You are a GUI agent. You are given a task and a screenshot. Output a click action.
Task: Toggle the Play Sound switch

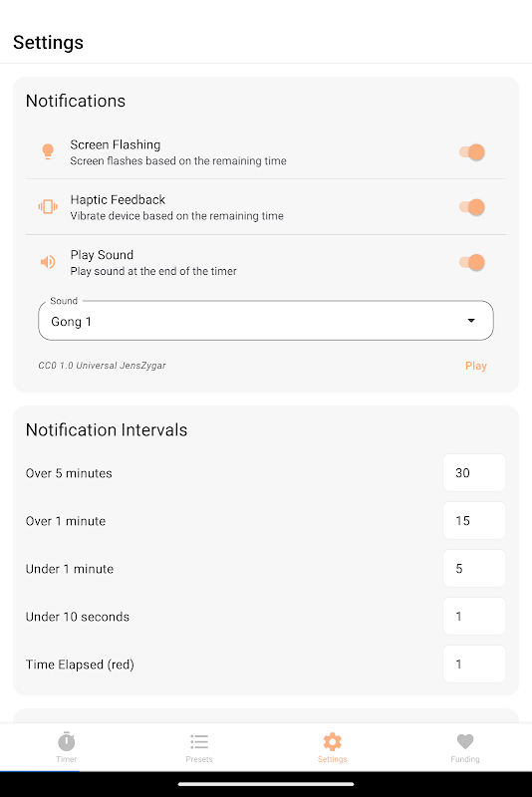(471, 262)
